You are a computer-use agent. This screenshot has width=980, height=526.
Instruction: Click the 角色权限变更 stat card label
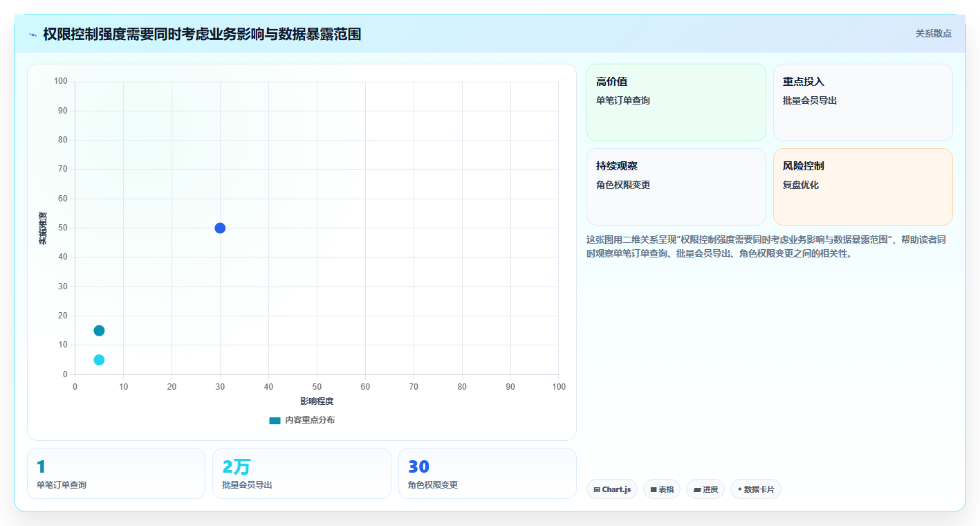click(x=433, y=485)
